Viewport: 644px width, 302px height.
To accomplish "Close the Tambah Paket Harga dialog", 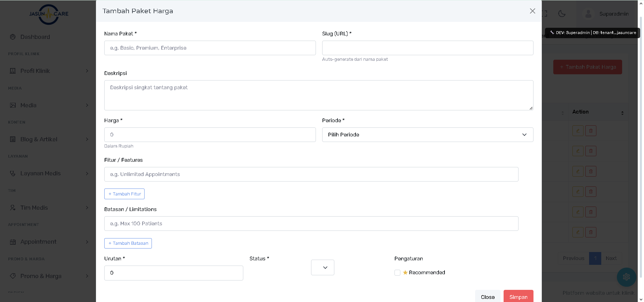I will tap(532, 11).
